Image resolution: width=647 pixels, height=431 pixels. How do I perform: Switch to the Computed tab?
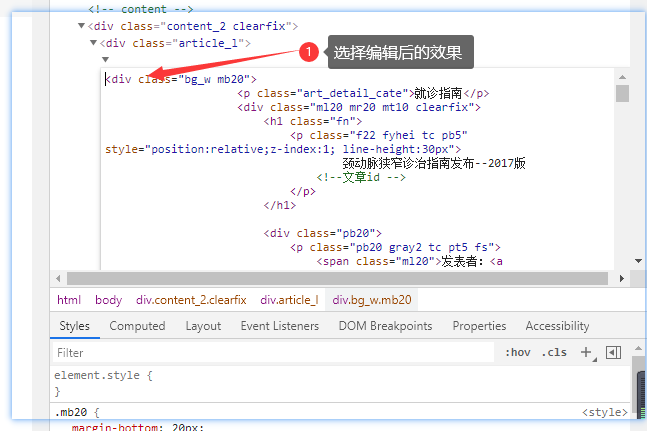click(x=137, y=326)
